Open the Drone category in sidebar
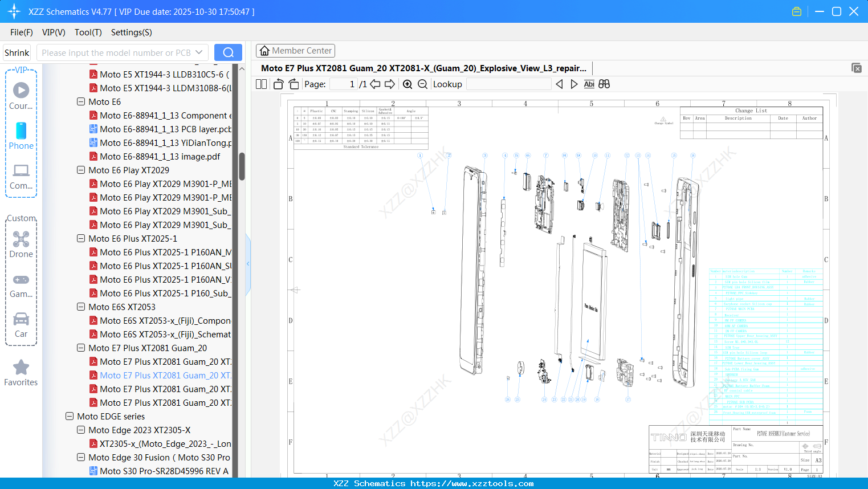The image size is (868, 489). pos(21,244)
